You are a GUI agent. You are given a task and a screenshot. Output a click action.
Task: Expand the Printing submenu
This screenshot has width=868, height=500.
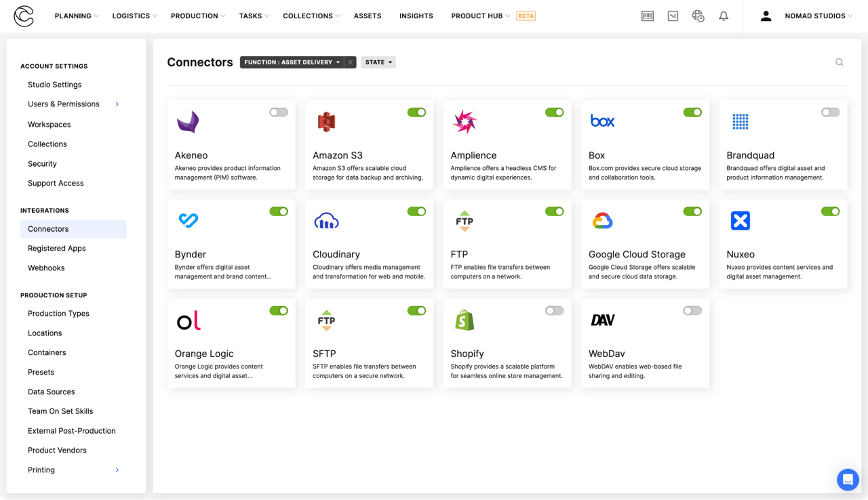coord(117,470)
